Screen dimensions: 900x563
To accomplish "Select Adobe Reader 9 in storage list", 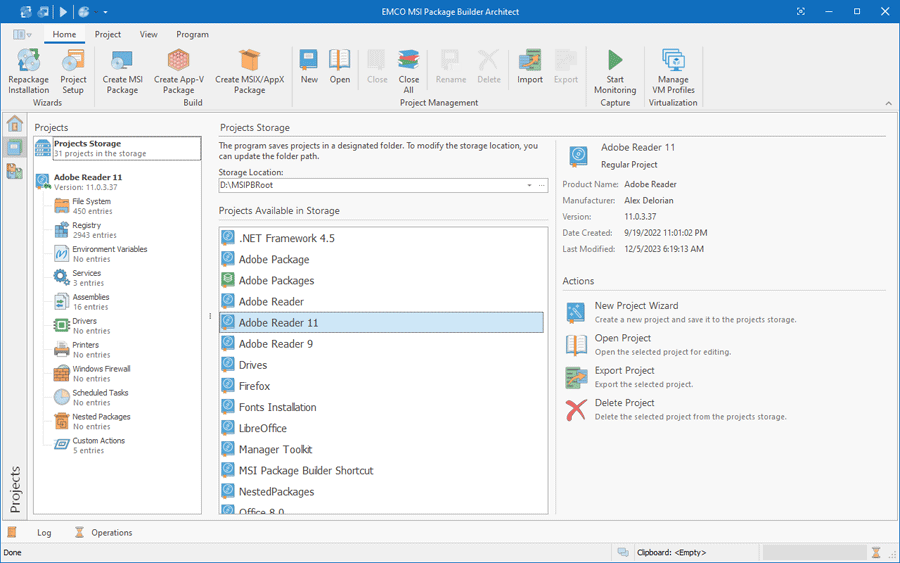I will 382,344.
